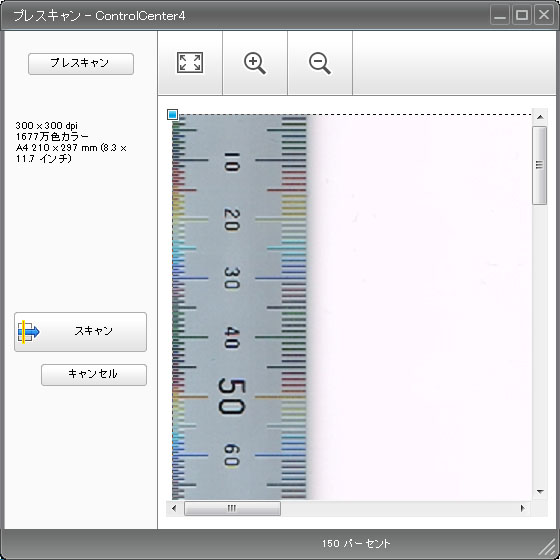This screenshot has height=560, width=560.
Task: Click the blue arrow scan icon
Action: pos(28,332)
